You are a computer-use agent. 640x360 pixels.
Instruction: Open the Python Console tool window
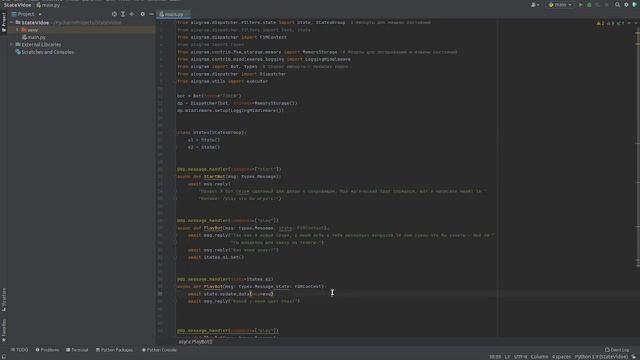click(x=159, y=350)
